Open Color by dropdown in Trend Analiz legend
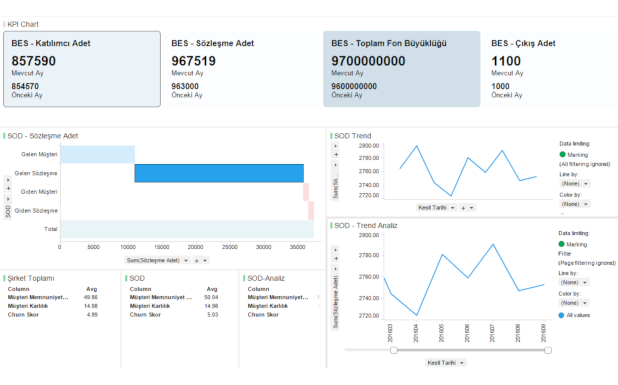This screenshot has width=618, height=385. [573, 303]
